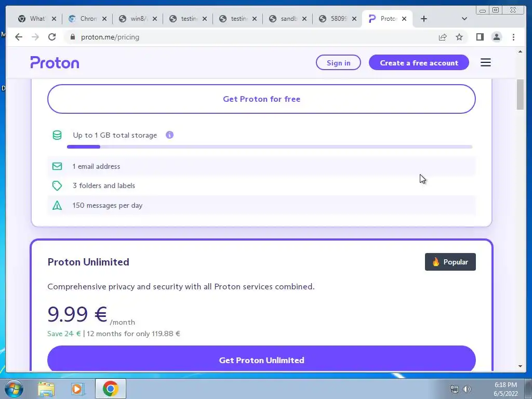Click the storage progress bar

pyautogui.click(x=270, y=147)
